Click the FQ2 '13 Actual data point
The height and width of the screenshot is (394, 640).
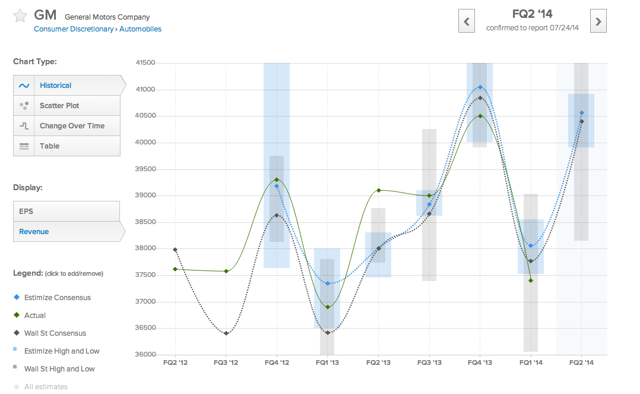pos(378,190)
